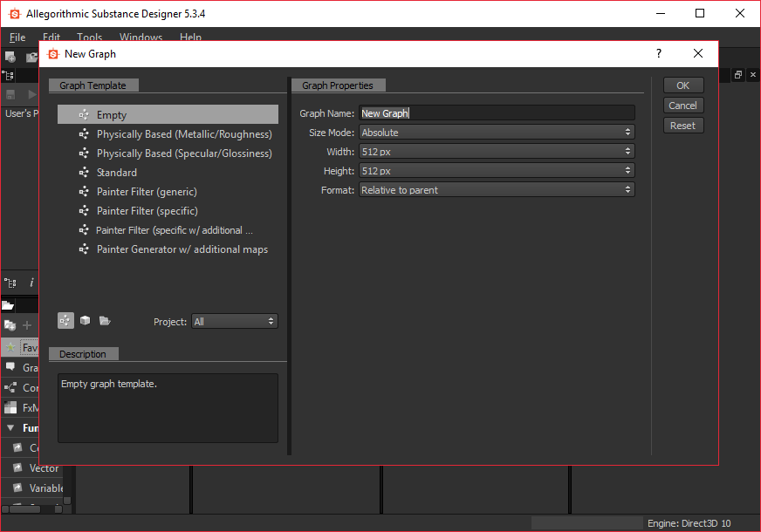Click the Reset button
This screenshot has height=532, width=761.
pyautogui.click(x=683, y=126)
